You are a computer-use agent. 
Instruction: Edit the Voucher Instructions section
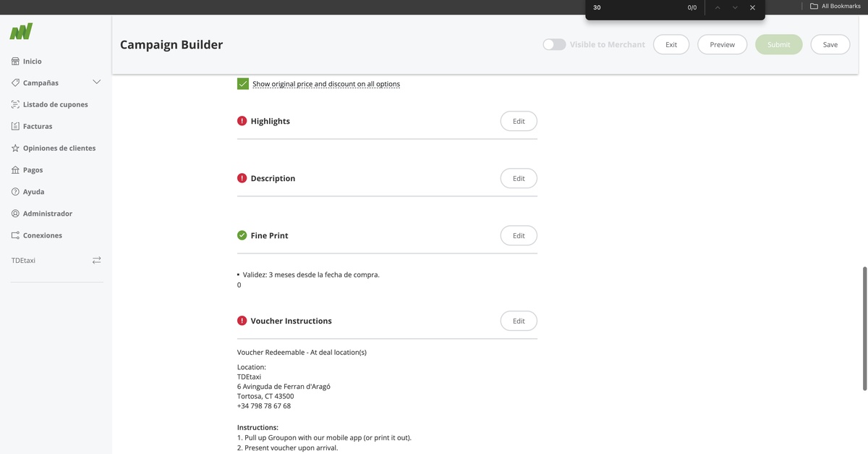[x=519, y=321]
